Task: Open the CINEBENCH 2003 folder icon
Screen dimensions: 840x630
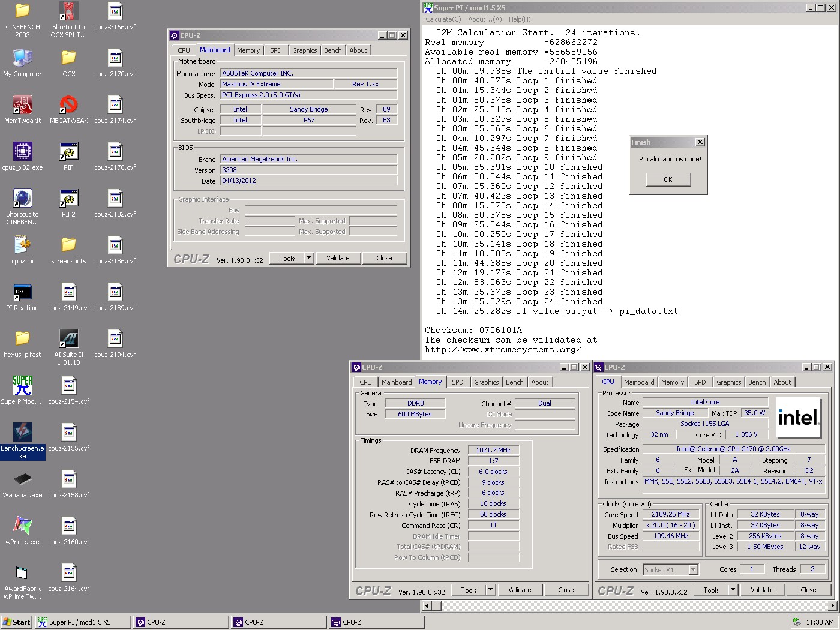Action: (22, 11)
